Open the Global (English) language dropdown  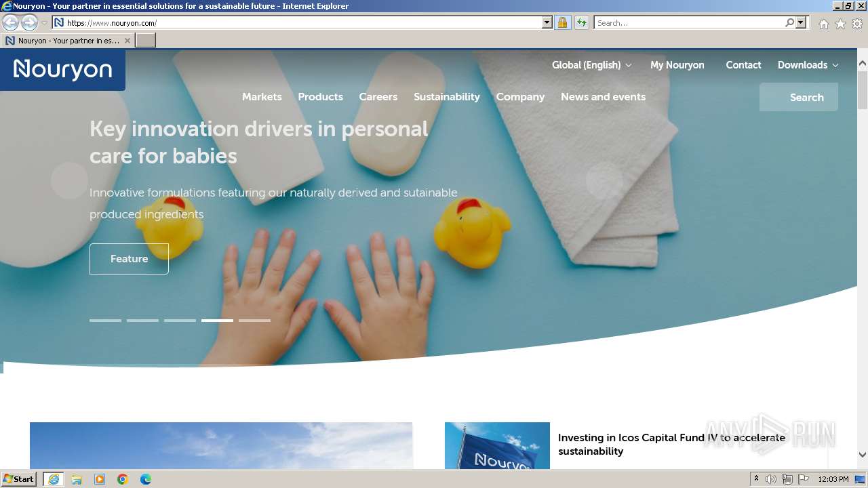(x=591, y=65)
